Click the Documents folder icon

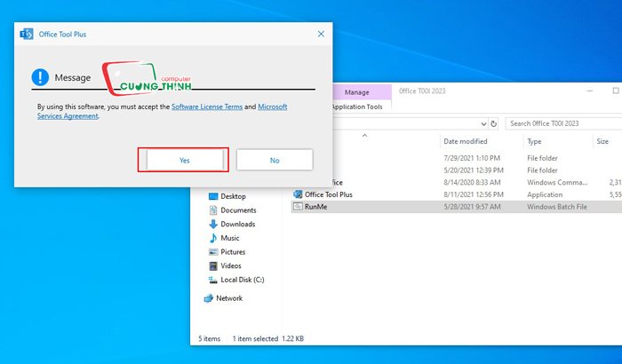coord(213,210)
